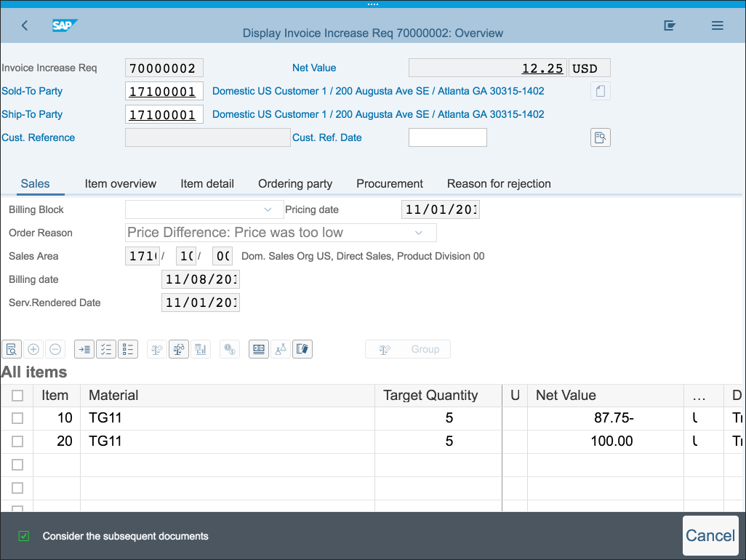Click the document icon beside Sold-To Party address
This screenshot has width=746, height=560.
pos(601,91)
